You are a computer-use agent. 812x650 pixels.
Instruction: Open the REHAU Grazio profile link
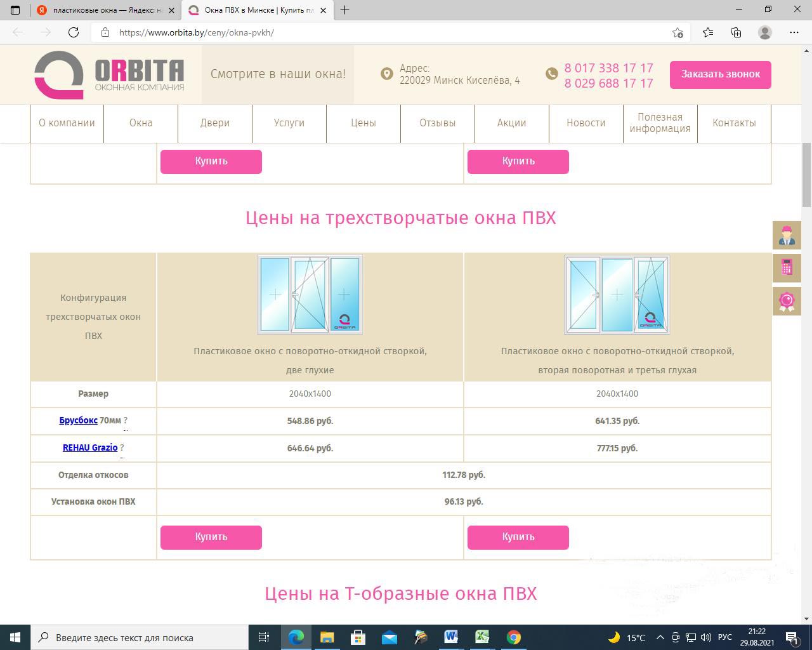tap(90, 448)
